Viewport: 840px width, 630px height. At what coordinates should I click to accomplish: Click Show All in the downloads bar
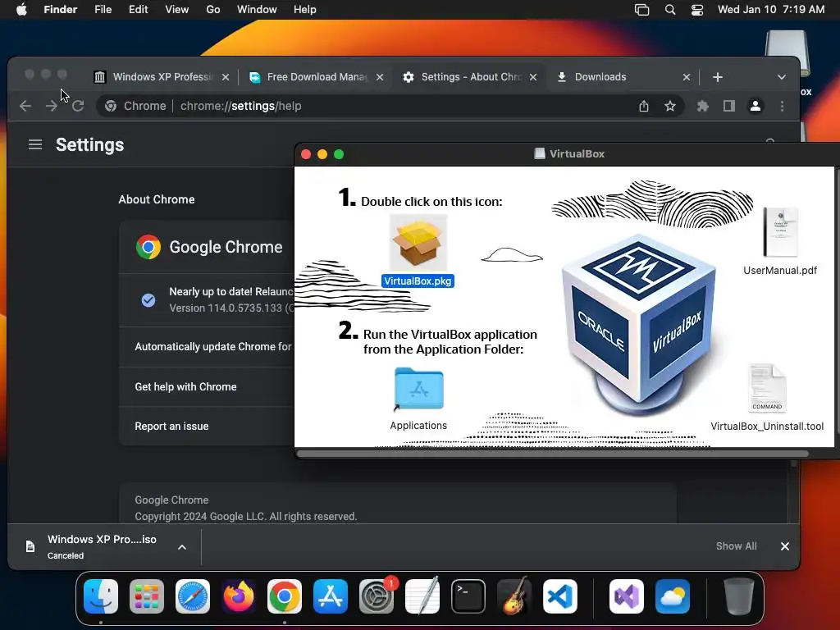coord(736,546)
